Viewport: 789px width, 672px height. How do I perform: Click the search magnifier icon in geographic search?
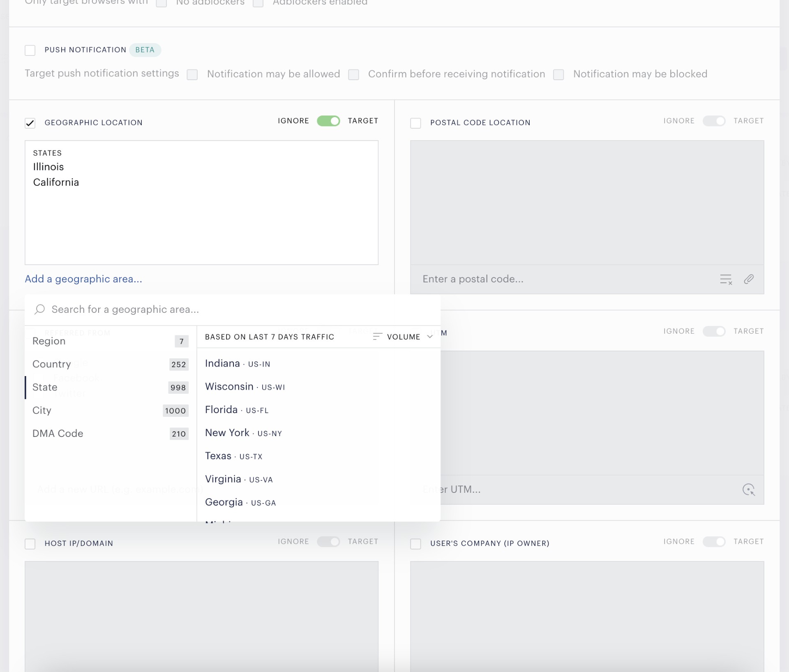coord(39,309)
